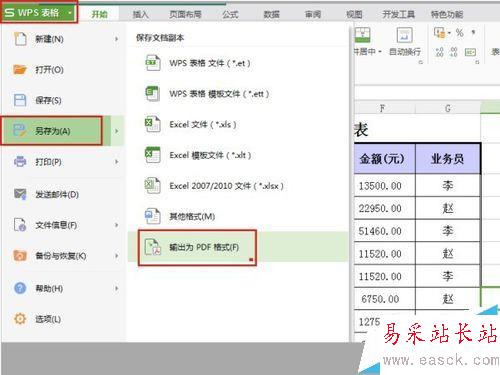500x375 pixels.
Task: Click the Excel 2007/2010 (*.xlsx) file icon
Action: (x=153, y=185)
